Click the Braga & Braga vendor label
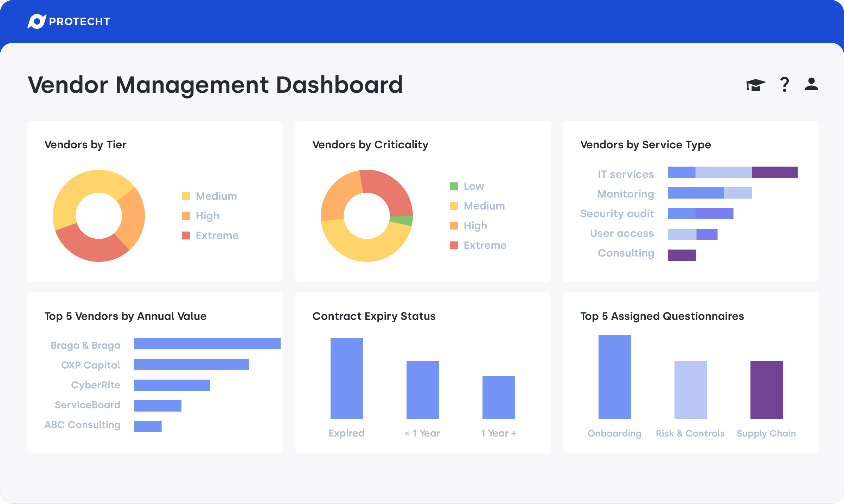 (85, 345)
